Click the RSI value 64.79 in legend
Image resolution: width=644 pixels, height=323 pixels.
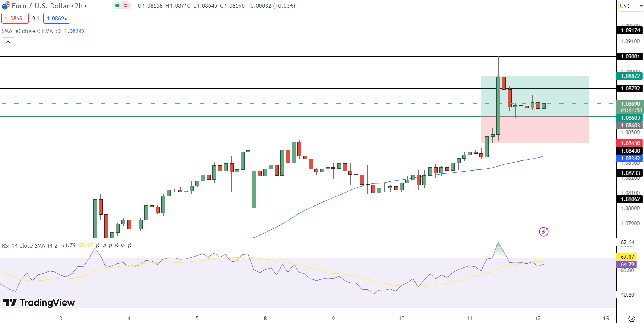click(x=69, y=245)
